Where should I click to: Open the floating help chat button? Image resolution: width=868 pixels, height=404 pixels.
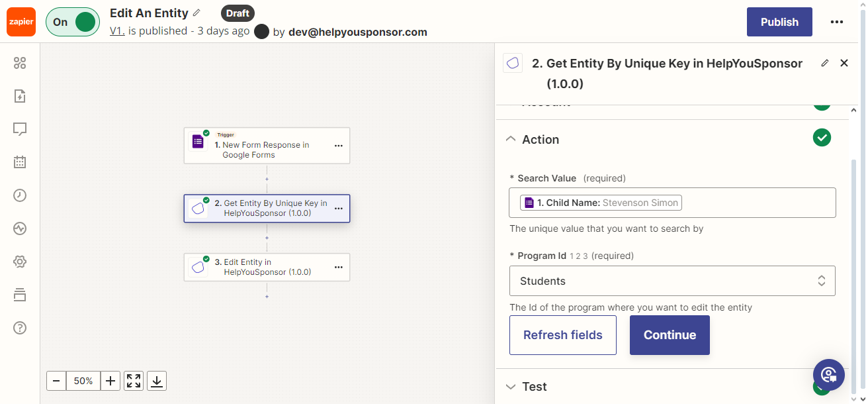point(829,375)
